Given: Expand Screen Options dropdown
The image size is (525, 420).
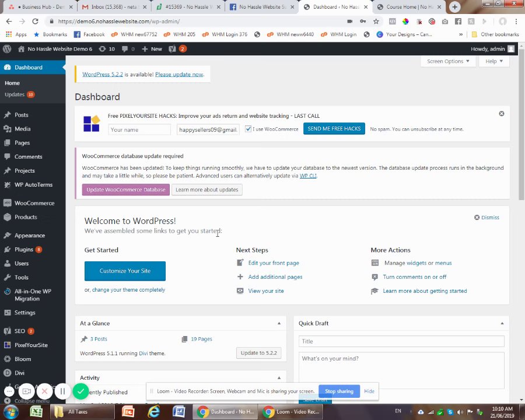Looking at the screenshot, I should click(448, 61).
